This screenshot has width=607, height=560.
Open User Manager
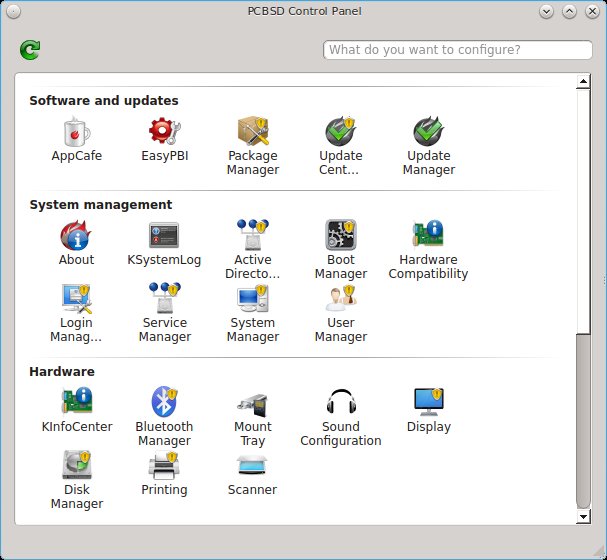click(341, 313)
